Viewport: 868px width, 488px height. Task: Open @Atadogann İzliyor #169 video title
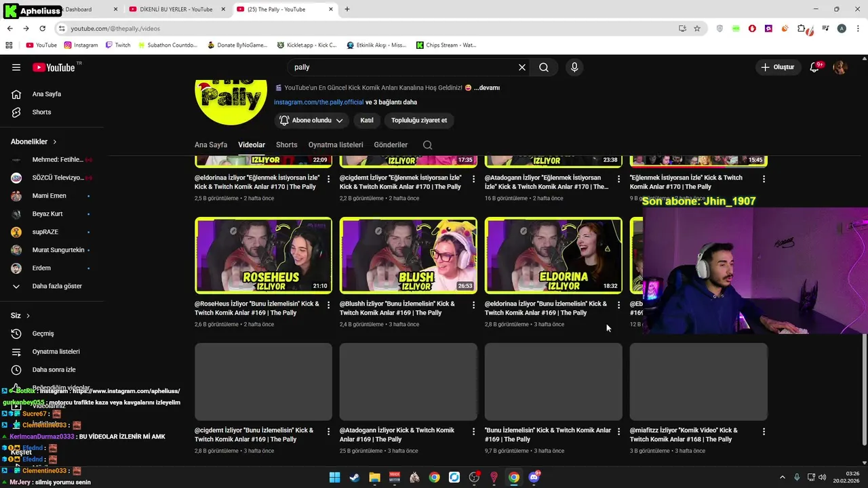[397, 435]
